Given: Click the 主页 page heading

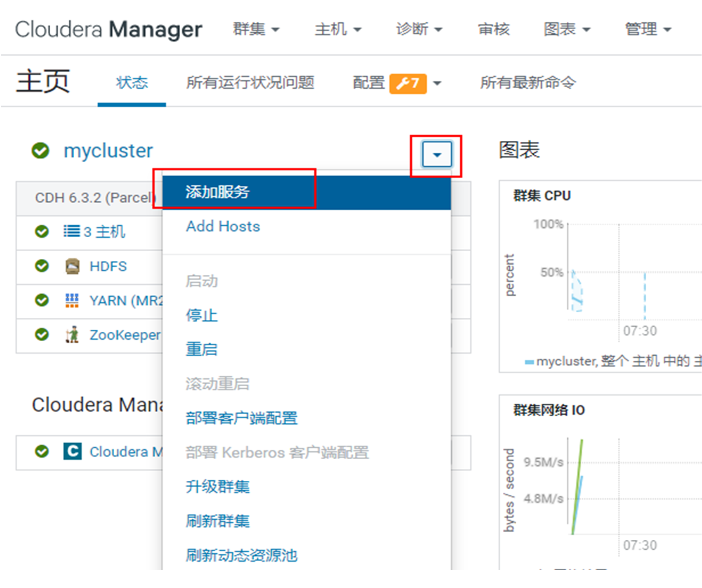Looking at the screenshot, I should coord(43,81).
